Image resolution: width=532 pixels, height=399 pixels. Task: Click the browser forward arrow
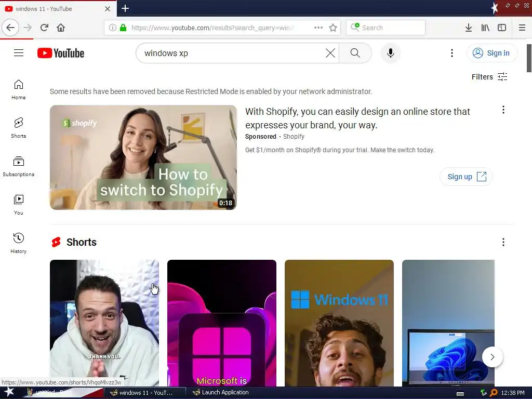pyautogui.click(x=28, y=28)
